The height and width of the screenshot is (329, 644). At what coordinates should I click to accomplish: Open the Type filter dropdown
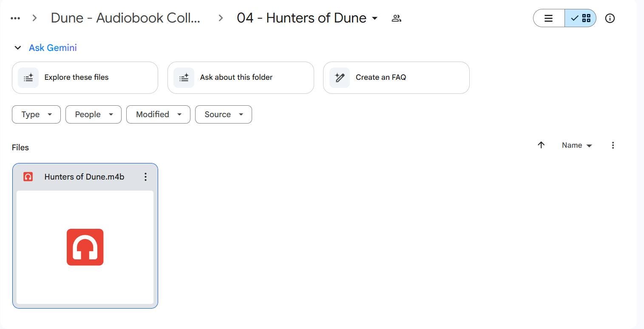(36, 115)
